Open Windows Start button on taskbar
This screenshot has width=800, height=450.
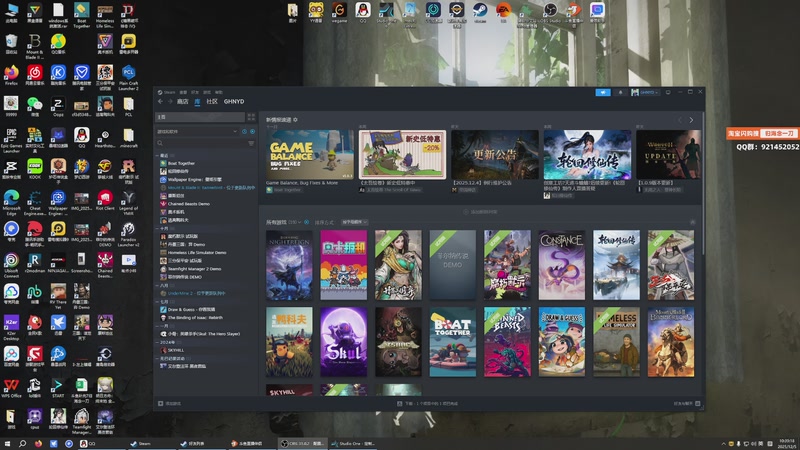(7, 444)
